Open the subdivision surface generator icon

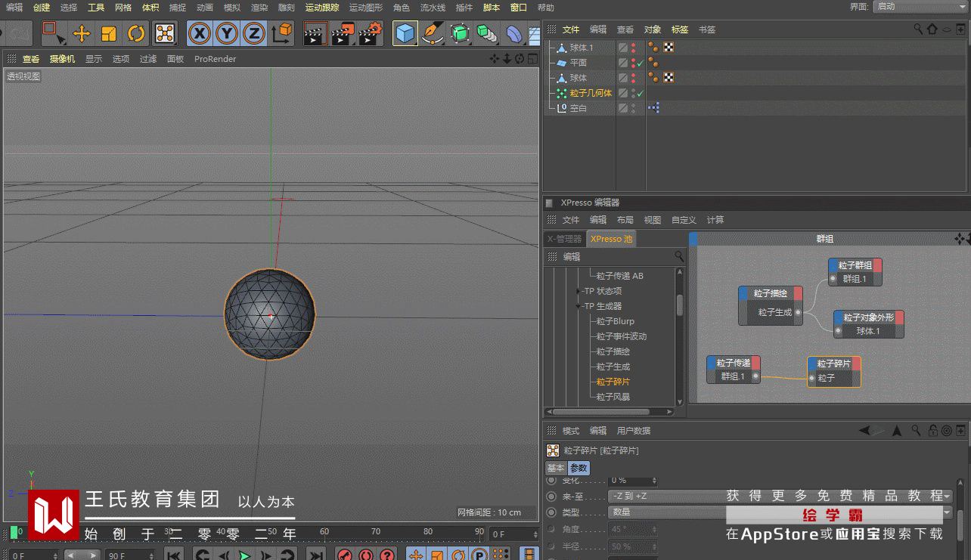click(x=460, y=33)
